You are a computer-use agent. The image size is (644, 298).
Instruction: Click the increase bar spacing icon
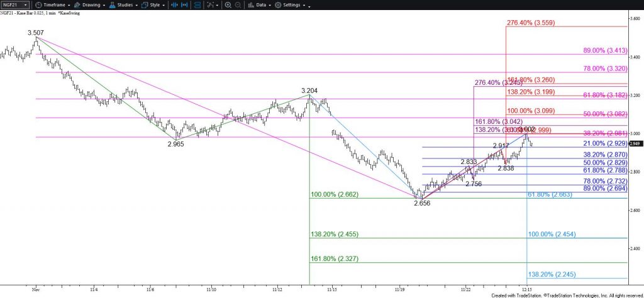(186, 5)
